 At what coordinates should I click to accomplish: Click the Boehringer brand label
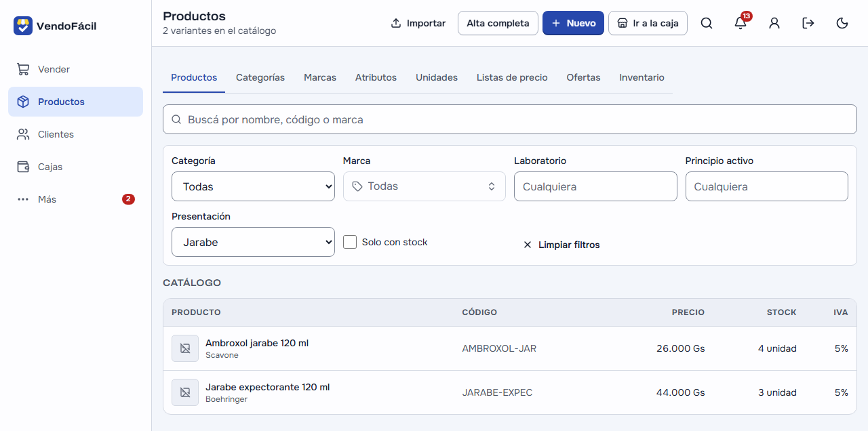pos(226,399)
